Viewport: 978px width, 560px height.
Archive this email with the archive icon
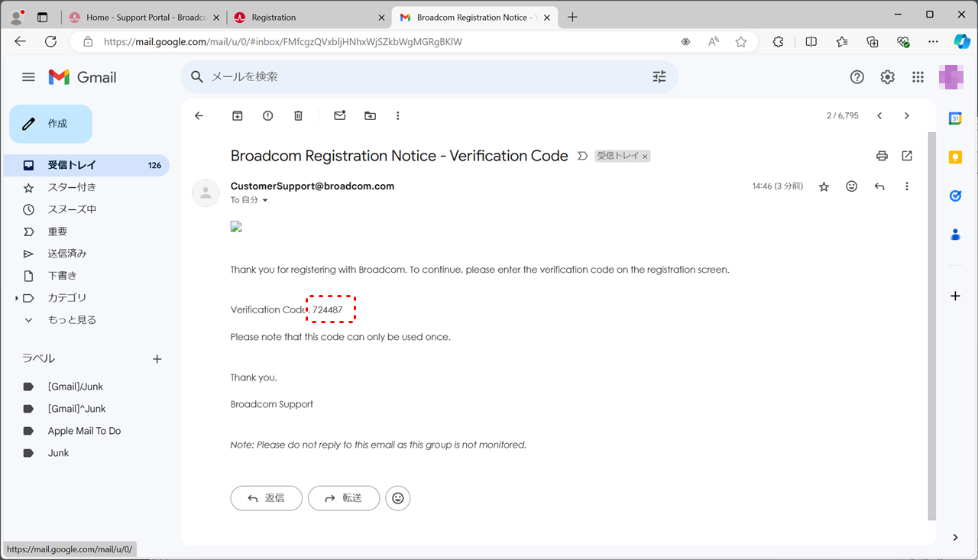[238, 116]
